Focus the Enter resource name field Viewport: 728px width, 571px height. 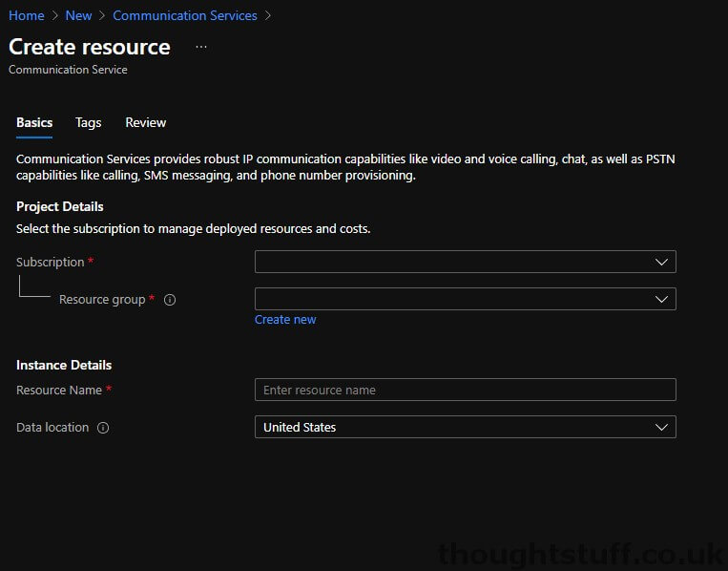[466, 390]
